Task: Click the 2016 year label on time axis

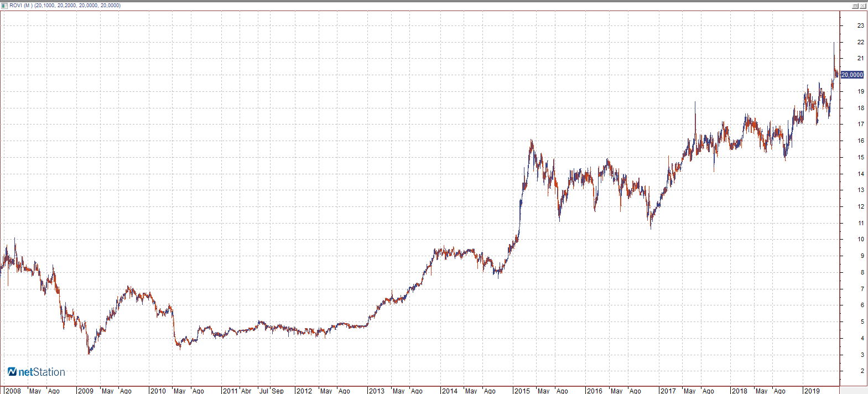Action: [595, 391]
